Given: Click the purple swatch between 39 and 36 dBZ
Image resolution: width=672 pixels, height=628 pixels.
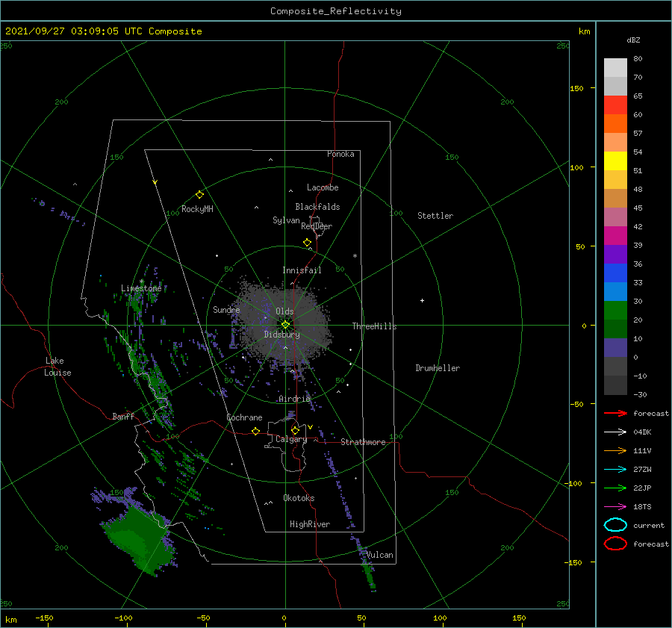Looking at the screenshot, I should point(615,255).
